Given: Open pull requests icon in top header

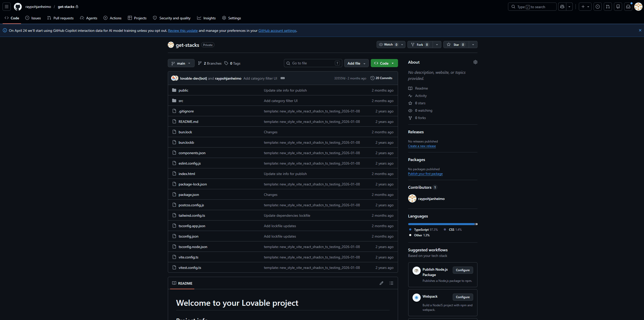Looking at the screenshot, I should pos(608,7).
